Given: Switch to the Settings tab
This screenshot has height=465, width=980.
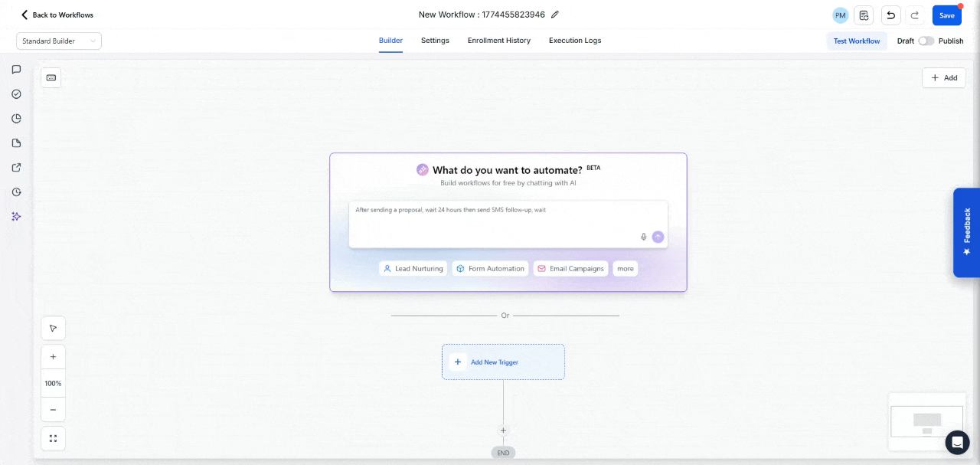Looking at the screenshot, I should tap(435, 41).
